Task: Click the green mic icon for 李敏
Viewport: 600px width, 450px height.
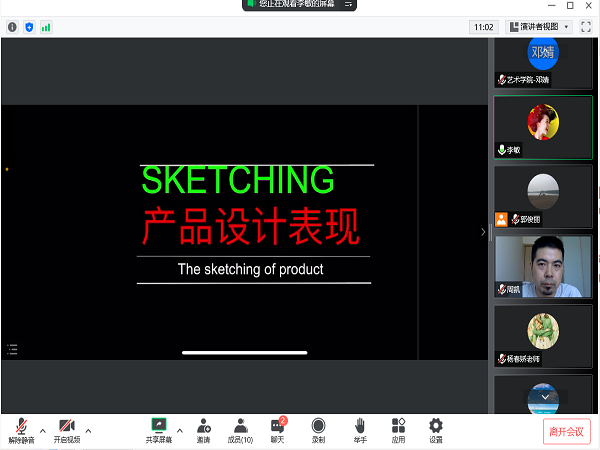Action: (502, 150)
